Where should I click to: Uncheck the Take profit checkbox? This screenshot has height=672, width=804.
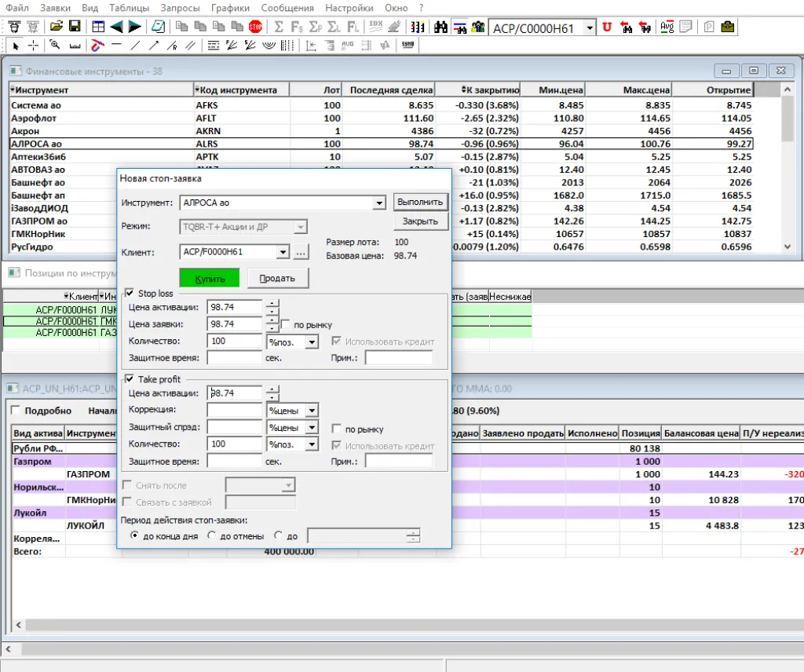tap(130, 378)
